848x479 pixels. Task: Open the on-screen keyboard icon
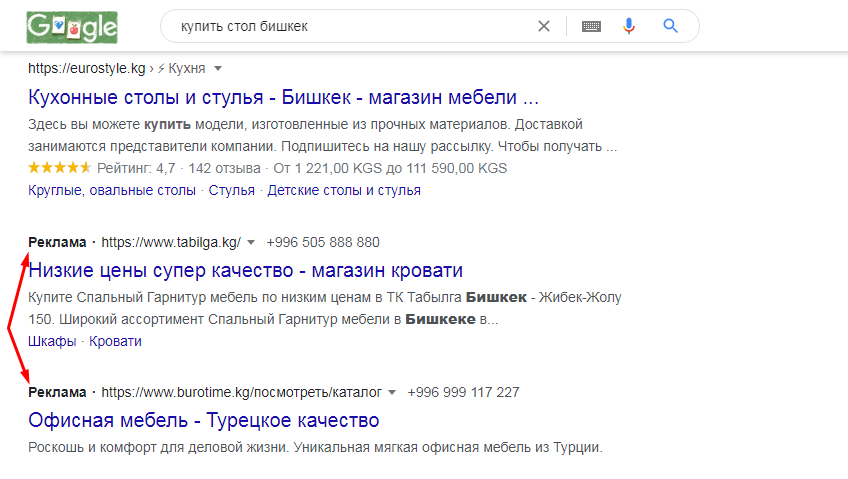pyautogui.click(x=591, y=26)
